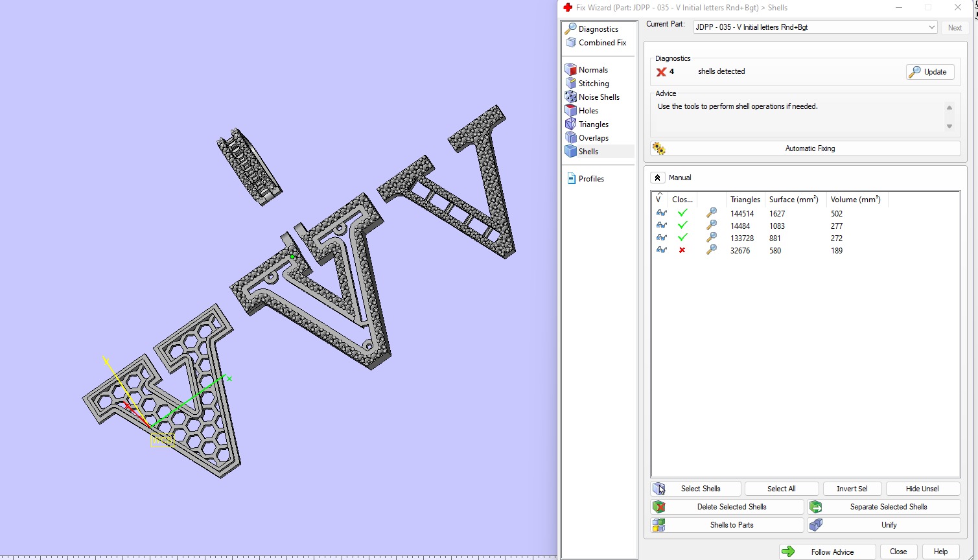This screenshot has height=560, width=978.
Task: Switch to the Combined Fix page
Action: [x=596, y=43]
